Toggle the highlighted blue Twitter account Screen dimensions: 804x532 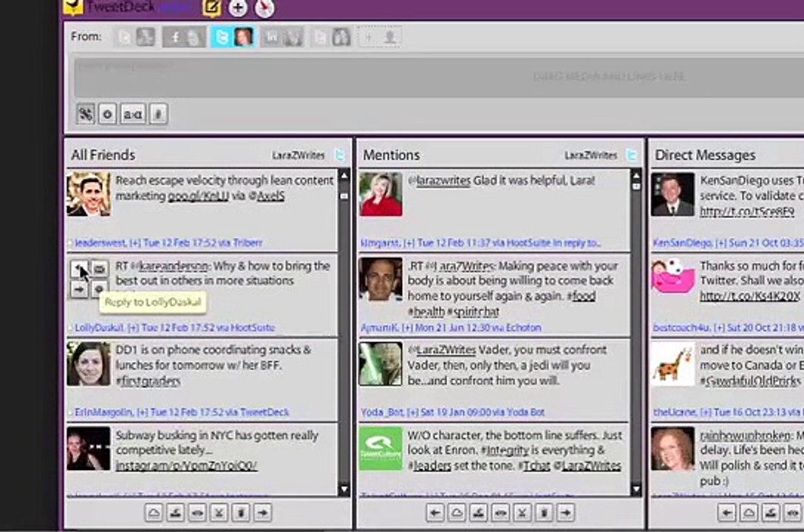pos(233,37)
